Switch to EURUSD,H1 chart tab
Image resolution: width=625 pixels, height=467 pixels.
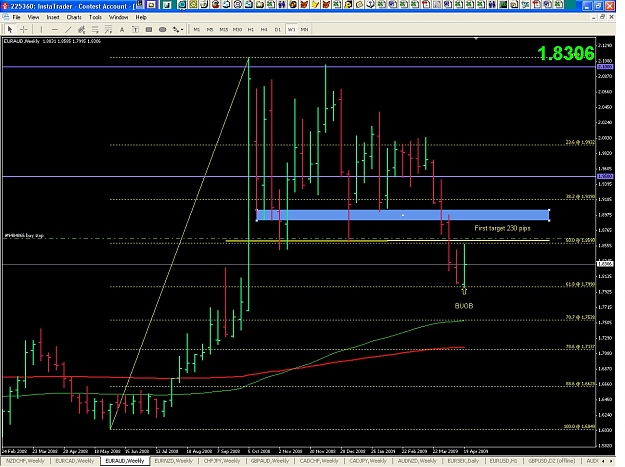tap(503, 461)
